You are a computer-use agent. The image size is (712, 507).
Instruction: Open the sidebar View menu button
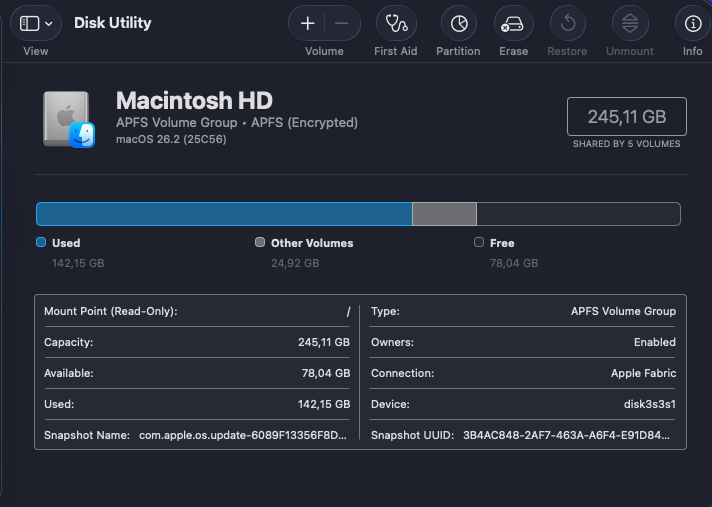[36, 23]
